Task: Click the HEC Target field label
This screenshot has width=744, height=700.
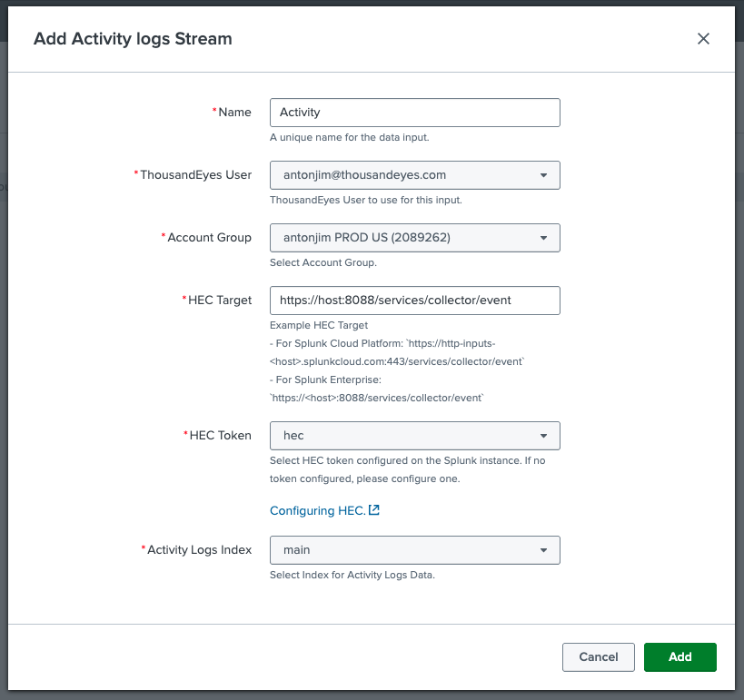Action: point(219,301)
